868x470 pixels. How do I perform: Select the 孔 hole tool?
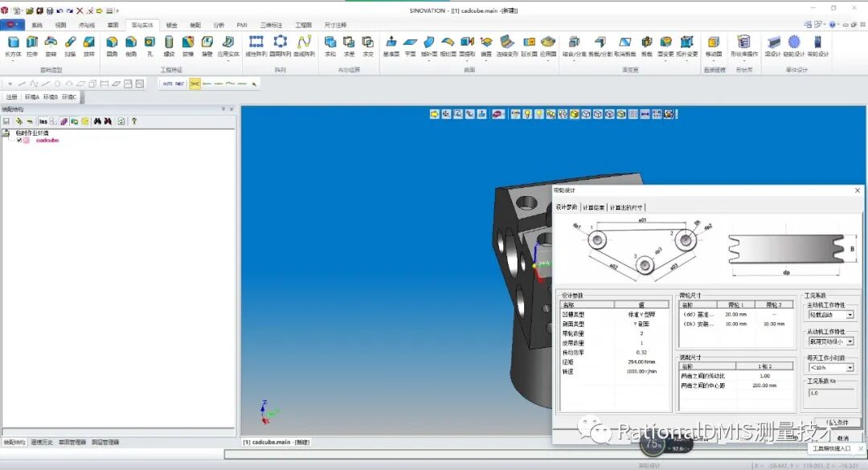pyautogui.click(x=150, y=46)
